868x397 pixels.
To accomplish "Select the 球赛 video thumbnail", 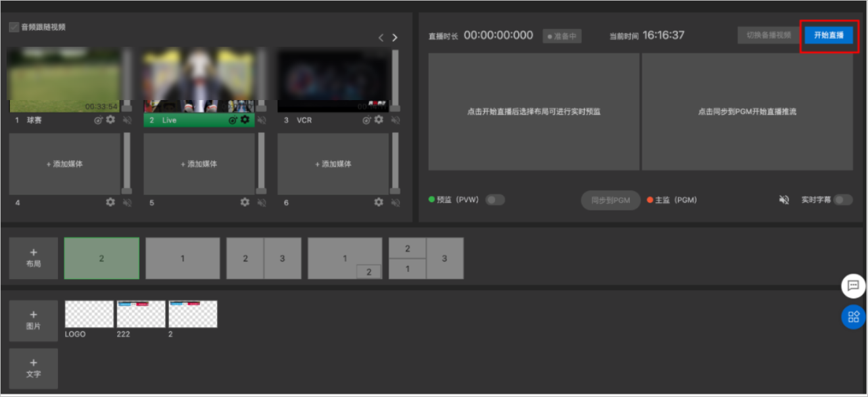I will click(64, 80).
